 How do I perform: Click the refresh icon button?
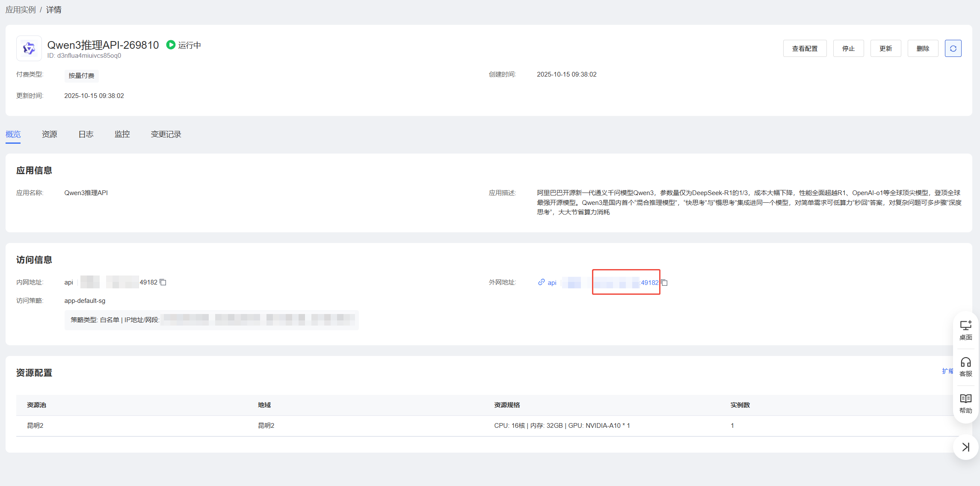[953, 49]
